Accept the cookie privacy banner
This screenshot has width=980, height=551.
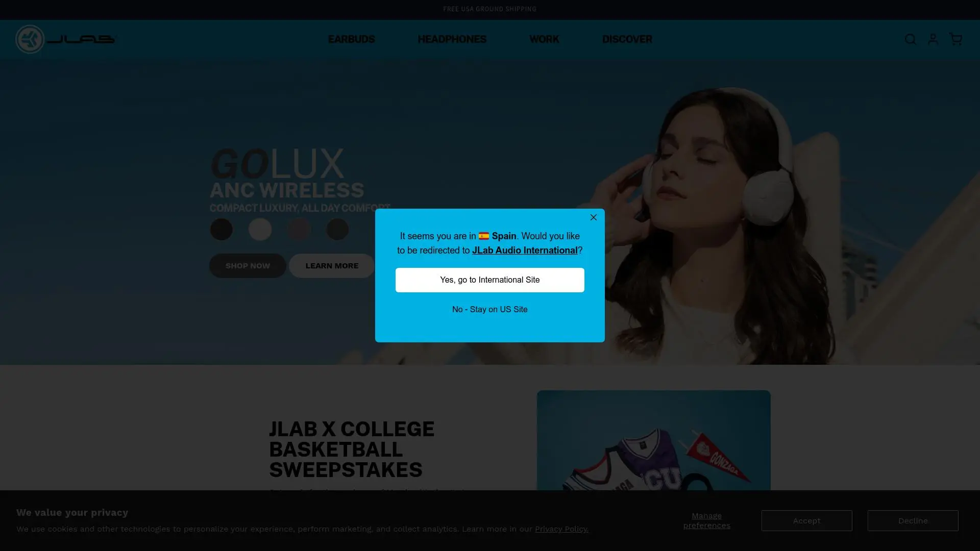[806, 521]
